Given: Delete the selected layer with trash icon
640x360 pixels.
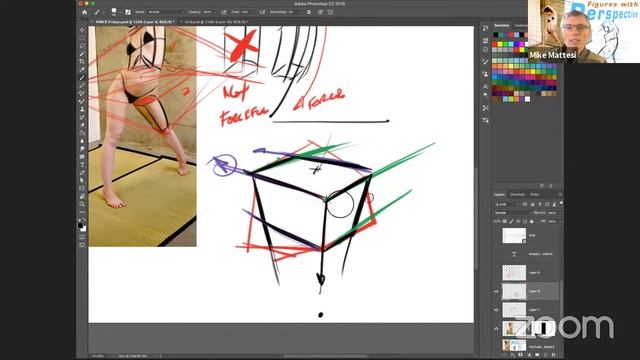Looking at the screenshot, I should pos(553,355).
